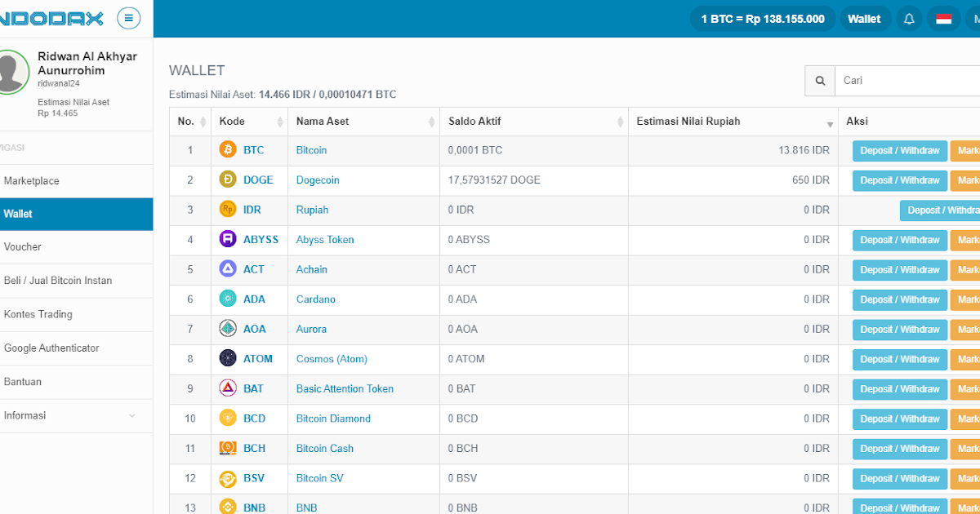Click the Aurora AOA coin icon
Screen dimensions: 980x514
(x=228, y=329)
